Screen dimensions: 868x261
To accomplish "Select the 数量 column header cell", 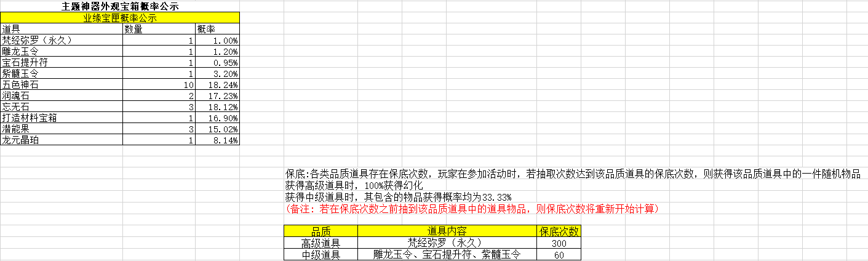I will pos(159,29).
